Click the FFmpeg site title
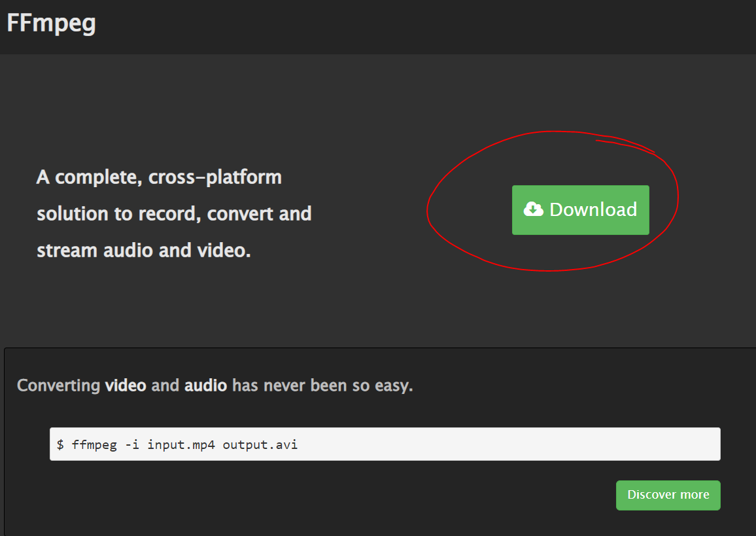The width and height of the screenshot is (756, 536). tap(51, 23)
